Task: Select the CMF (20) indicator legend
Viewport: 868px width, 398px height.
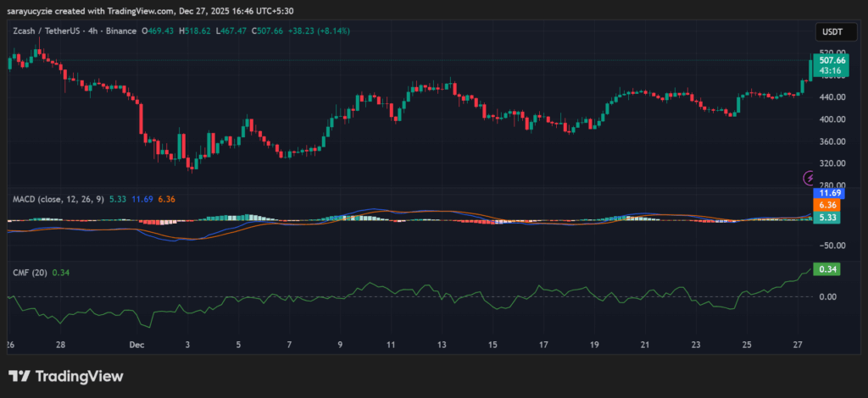Action: (x=29, y=272)
